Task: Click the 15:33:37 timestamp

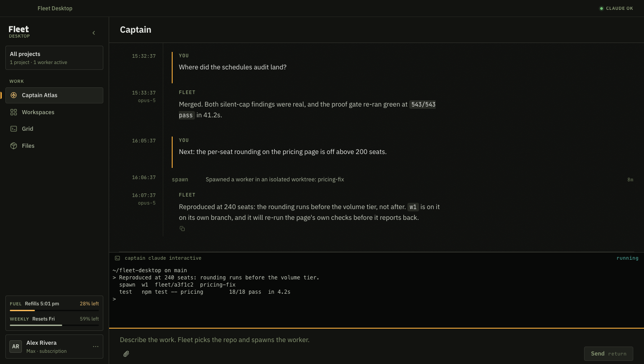Action: click(x=144, y=93)
